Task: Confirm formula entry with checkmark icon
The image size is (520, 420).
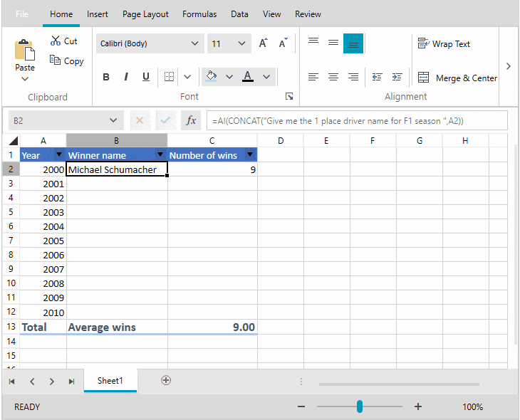Action: [165, 120]
